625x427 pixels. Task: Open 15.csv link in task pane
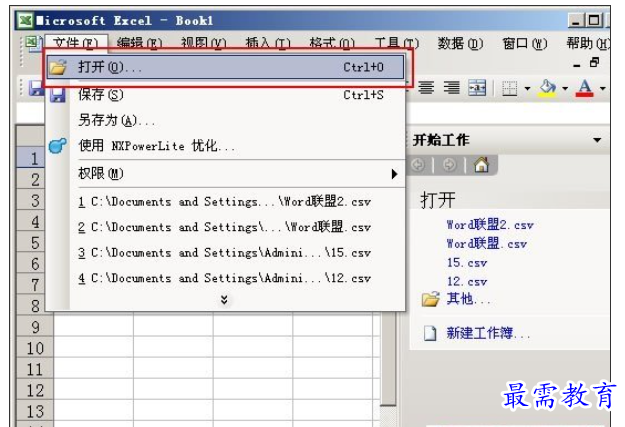(467, 263)
